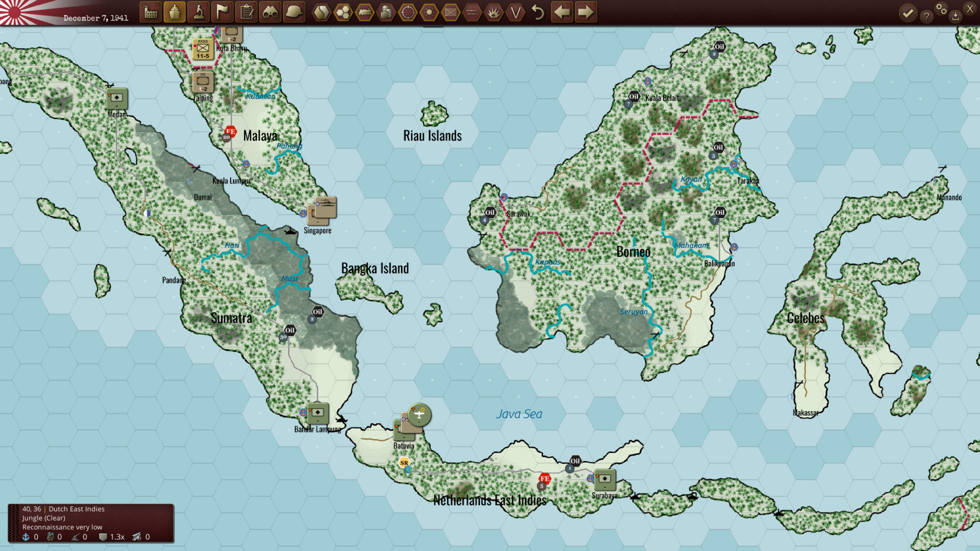Click the Reconnaissance very low text
The width and height of the screenshot is (980, 551).
pyautogui.click(x=62, y=527)
